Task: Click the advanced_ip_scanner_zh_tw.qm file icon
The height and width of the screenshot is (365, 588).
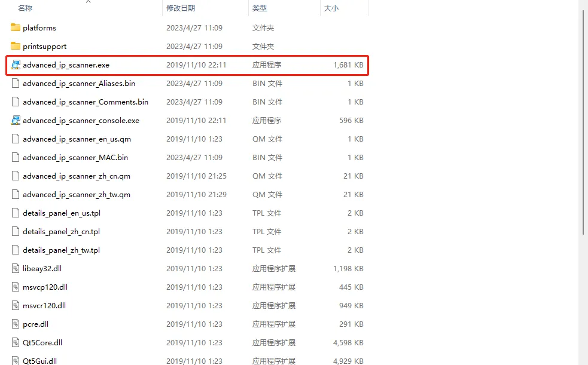Action: [16, 194]
